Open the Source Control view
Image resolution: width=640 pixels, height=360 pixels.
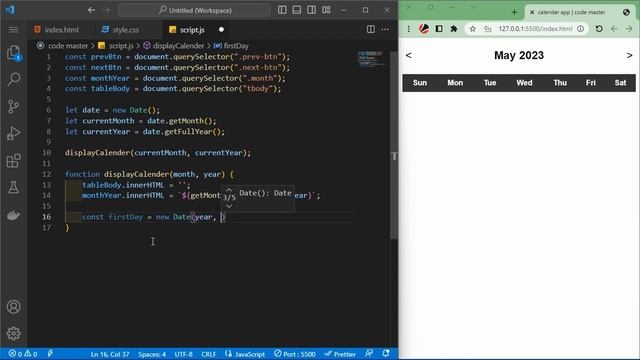click(13, 106)
